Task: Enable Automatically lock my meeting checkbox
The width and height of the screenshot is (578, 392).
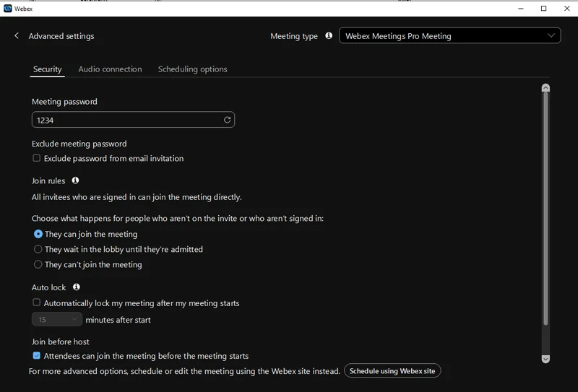Action: tap(37, 302)
